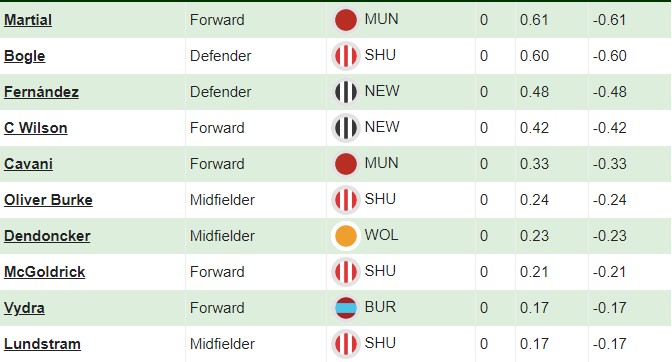This screenshot has height=362, width=672.
Task: Open the Bogle player link
Action: tap(24, 56)
